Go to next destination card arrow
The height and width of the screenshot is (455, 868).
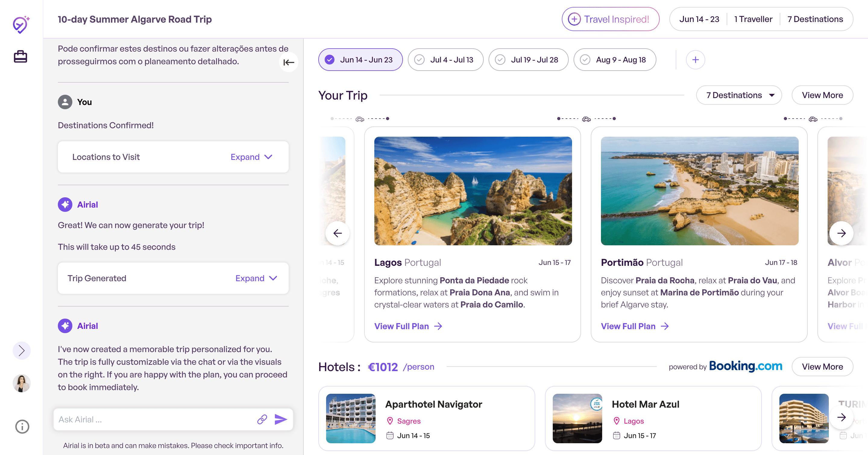841,233
